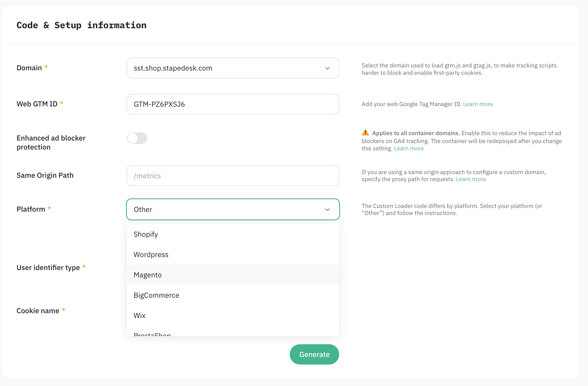Viewport: 588px width, 386px height.
Task: Click Learn more about ad blocker protection
Action: coord(409,148)
